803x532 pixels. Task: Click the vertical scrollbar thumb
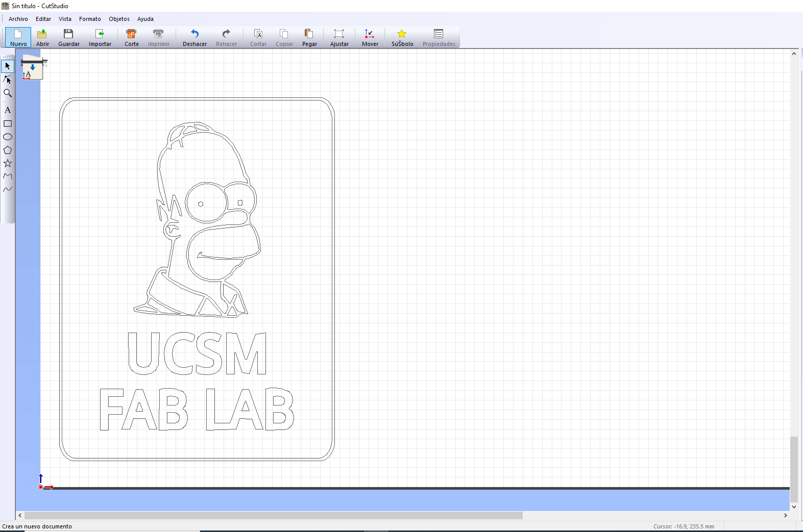coord(794,469)
